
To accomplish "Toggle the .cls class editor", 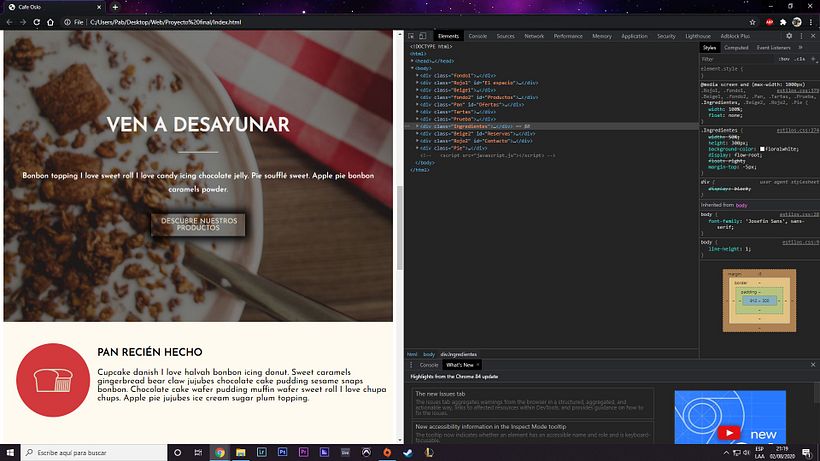I will pyautogui.click(x=800, y=59).
